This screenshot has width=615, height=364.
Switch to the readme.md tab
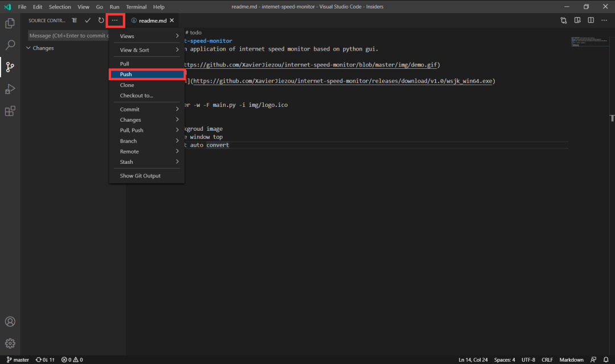click(x=153, y=20)
